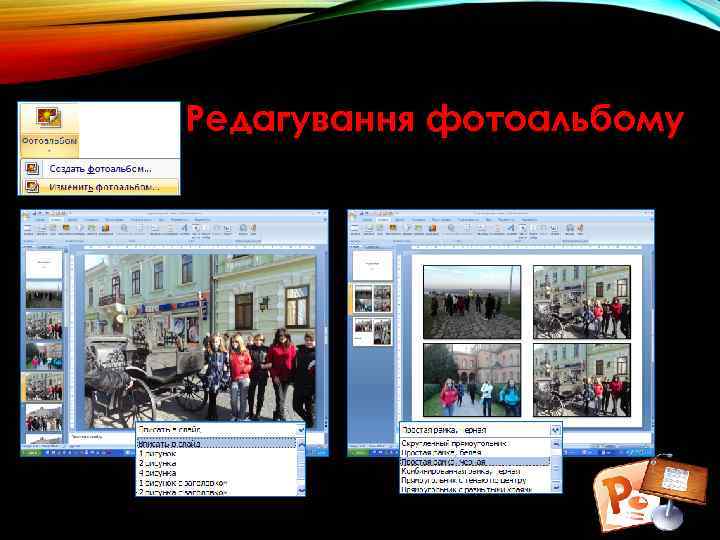This screenshot has width=720, height=540.
Task: Switch to Главная tab in right window
Action: coord(368,219)
